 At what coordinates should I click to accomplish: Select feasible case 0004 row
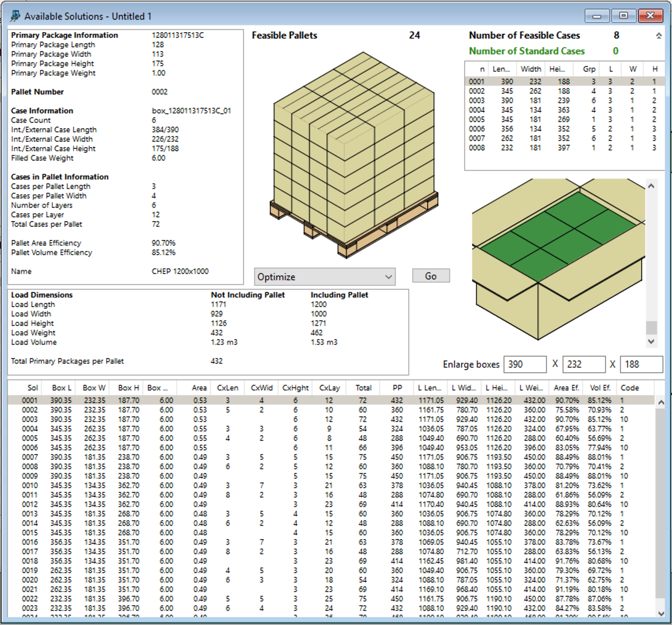pos(565,110)
